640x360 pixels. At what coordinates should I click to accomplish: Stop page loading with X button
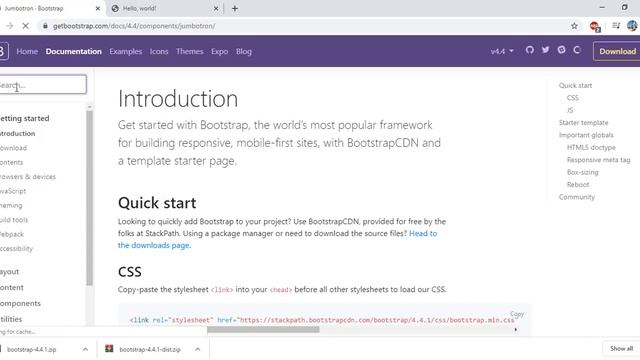(25, 26)
